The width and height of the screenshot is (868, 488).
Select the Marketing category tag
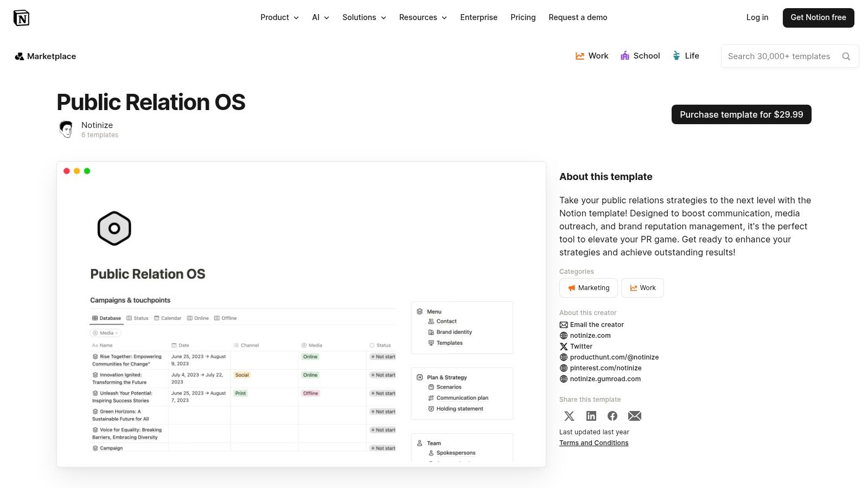[x=588, y=288]
